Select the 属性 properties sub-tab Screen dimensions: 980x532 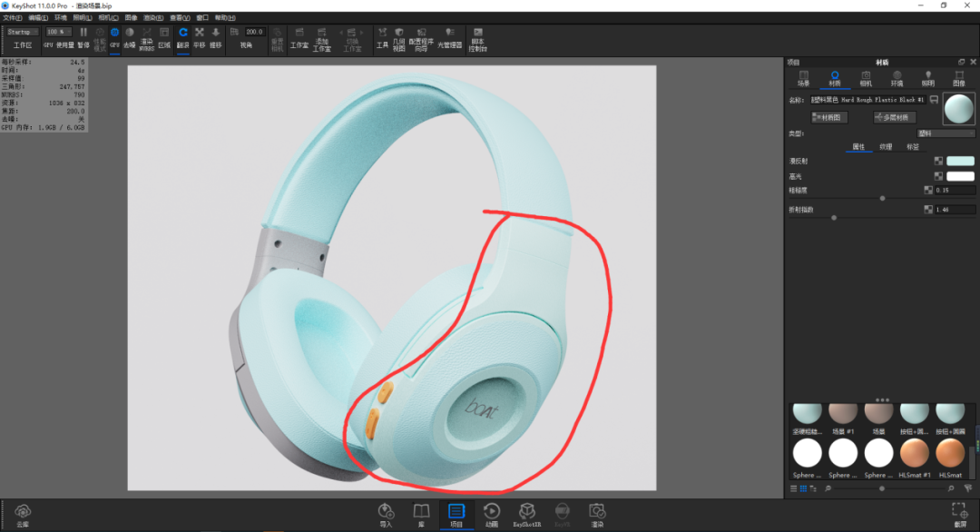coord(858,147)
